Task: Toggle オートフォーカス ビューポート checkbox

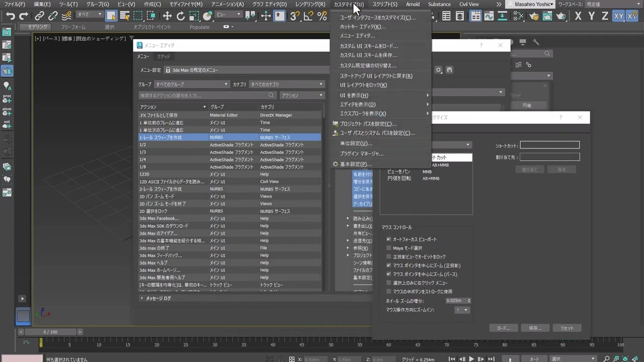Action: [x=388, y=239]
